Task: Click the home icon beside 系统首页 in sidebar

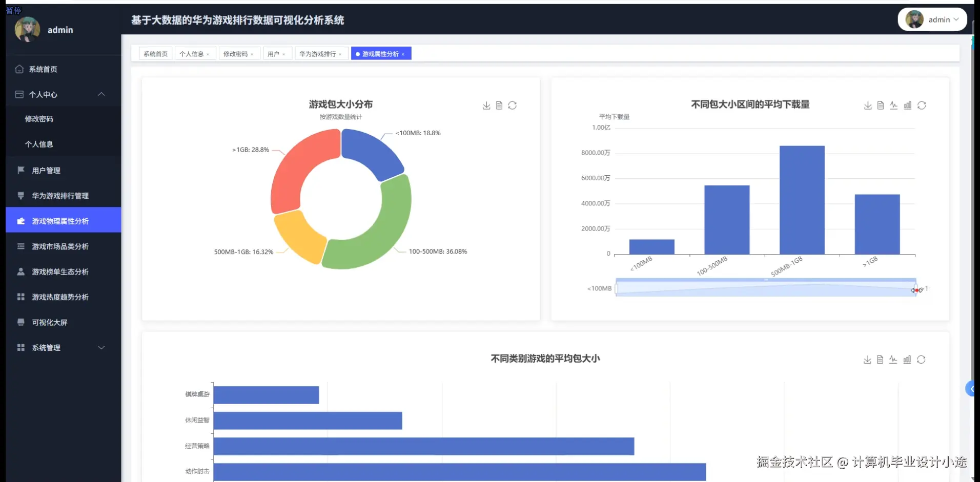Action: click(x=19, y=69)
